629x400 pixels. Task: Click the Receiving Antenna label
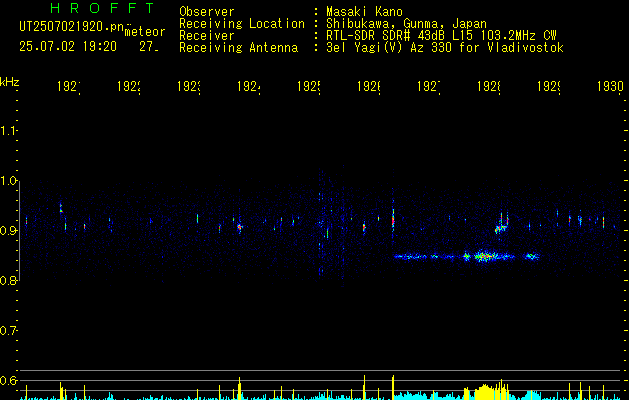238,48
